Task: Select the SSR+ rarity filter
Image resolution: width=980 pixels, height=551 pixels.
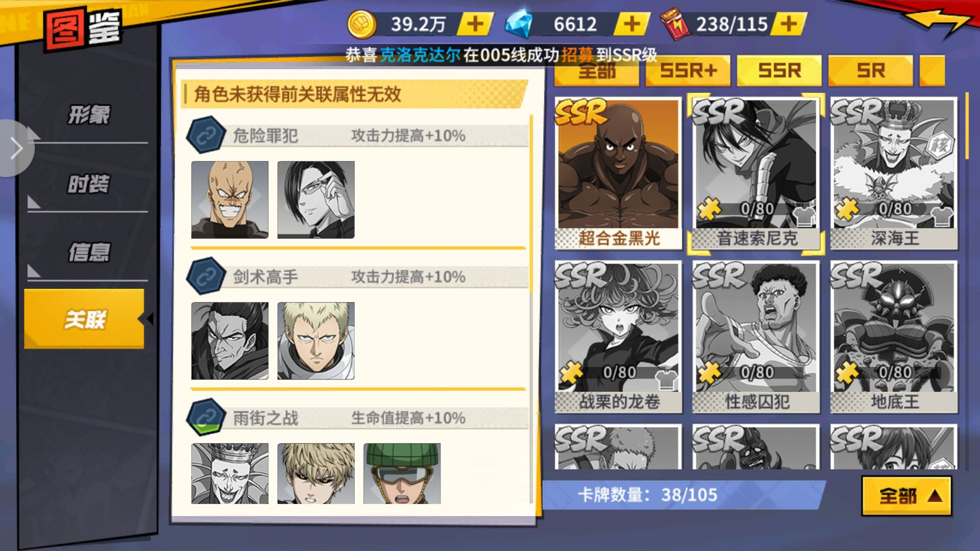Action: [x=688, y=70]
